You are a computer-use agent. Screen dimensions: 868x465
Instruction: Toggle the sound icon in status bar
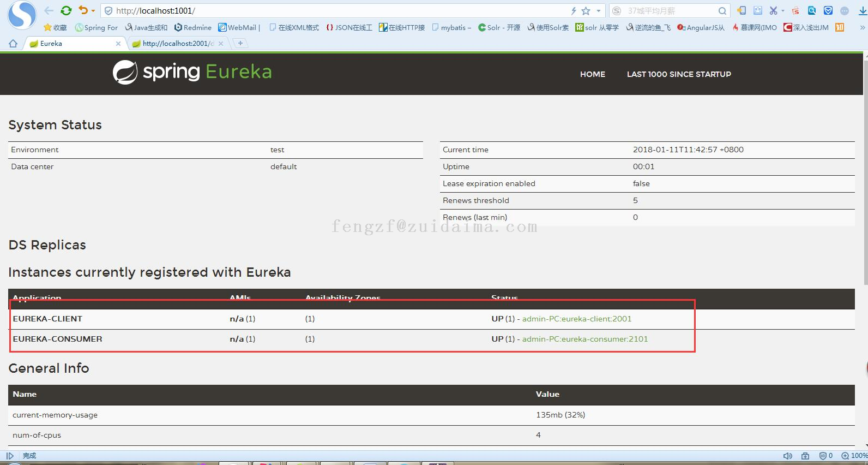click(x=787, y=456)
